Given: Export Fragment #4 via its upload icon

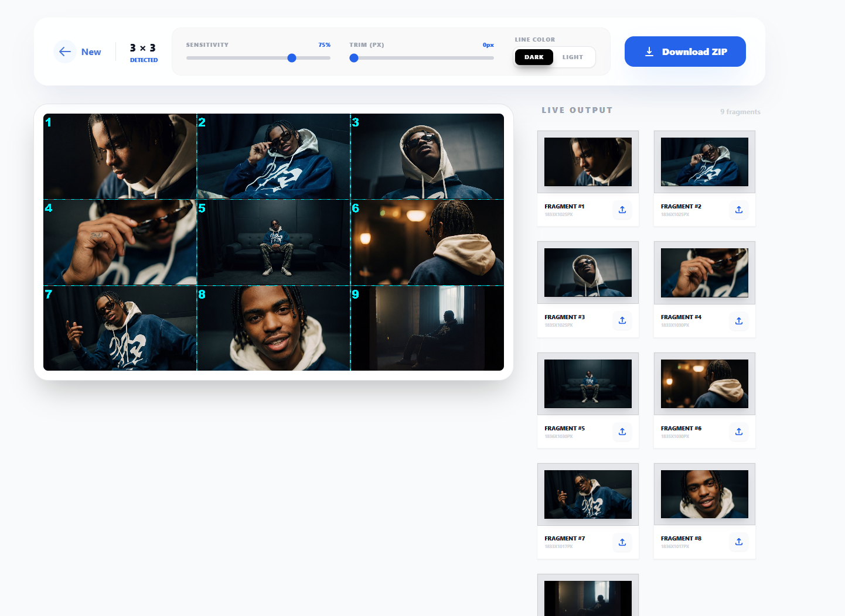Looking at the screenshot, I should (x=739, y=321).
